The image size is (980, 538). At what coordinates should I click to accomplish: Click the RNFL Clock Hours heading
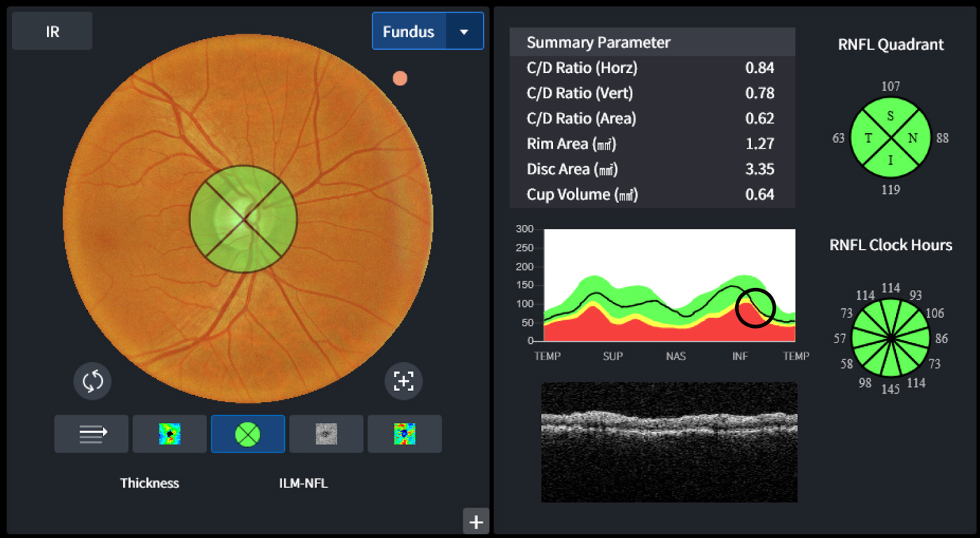(890, 245)
